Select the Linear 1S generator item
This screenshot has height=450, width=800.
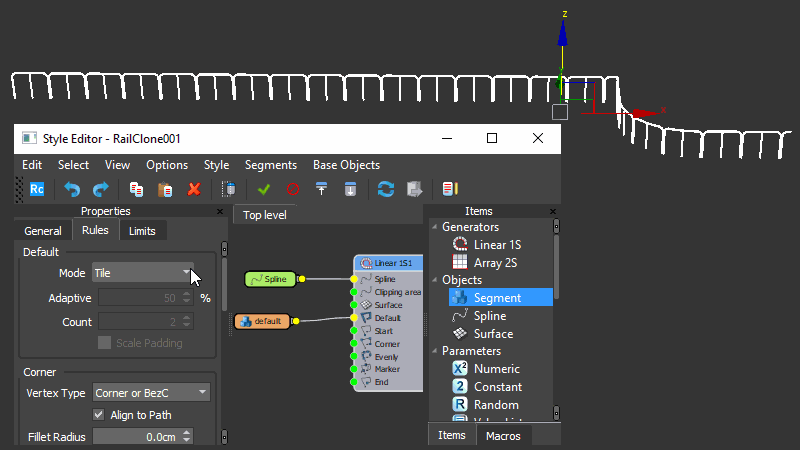496,245
